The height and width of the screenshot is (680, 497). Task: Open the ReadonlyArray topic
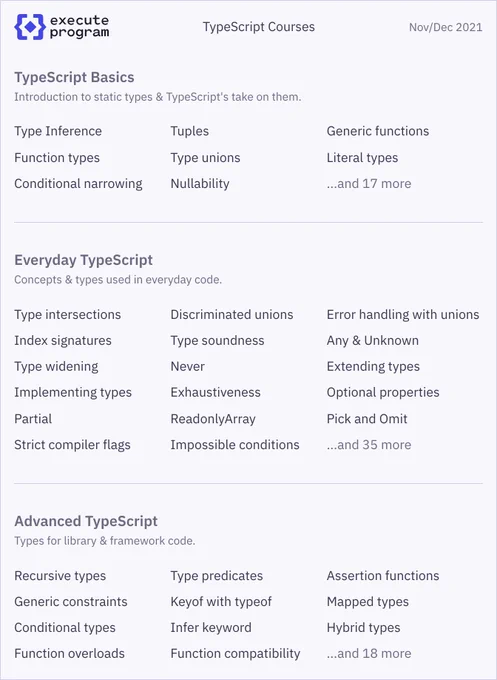pyautogui.click(x=213, y=419)
